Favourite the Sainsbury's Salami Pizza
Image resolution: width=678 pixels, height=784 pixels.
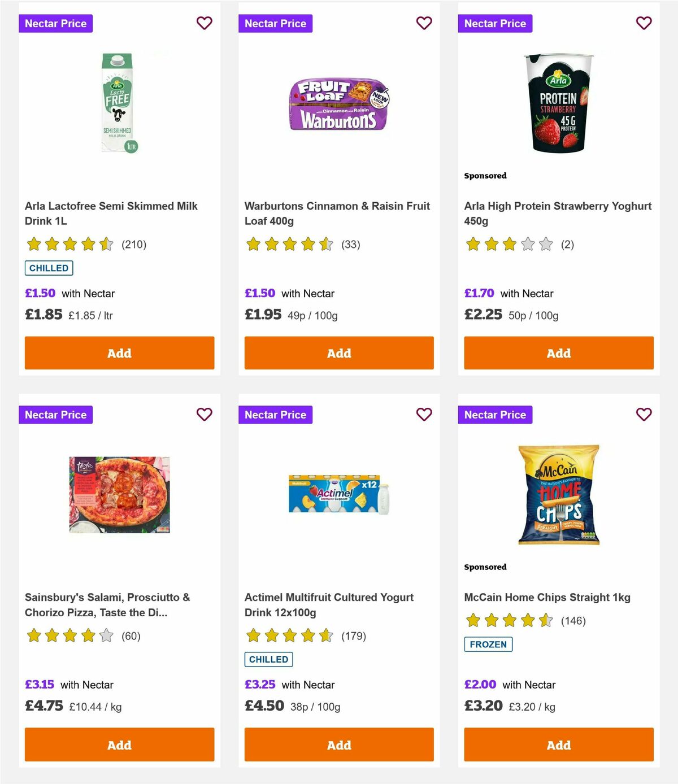[204, 414]
